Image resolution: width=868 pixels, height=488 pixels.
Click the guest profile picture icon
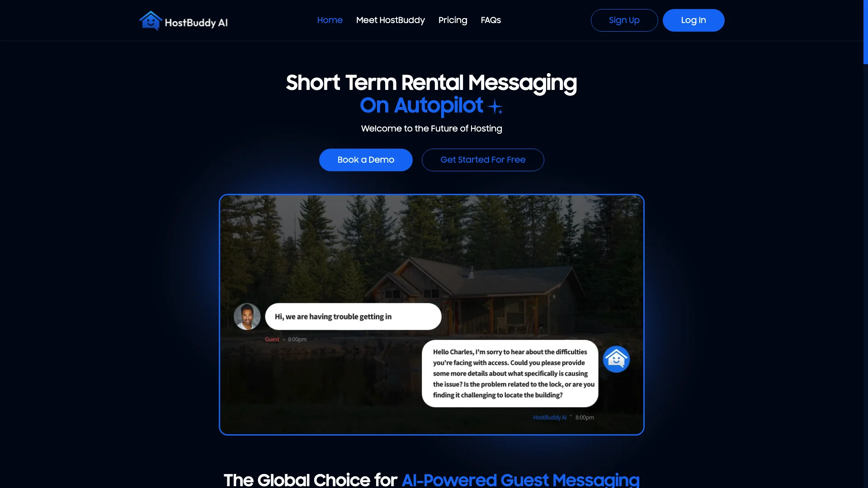click(x=247, y=316)
